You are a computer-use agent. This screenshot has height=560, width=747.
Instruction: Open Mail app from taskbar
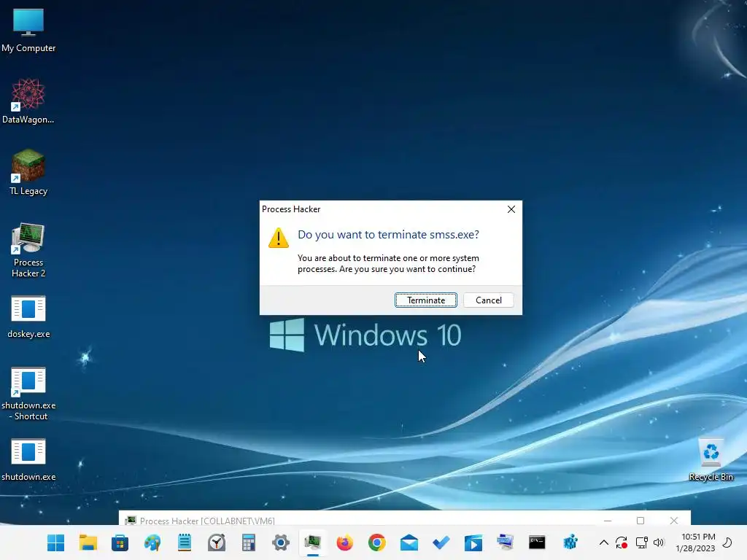click(409, 542)
